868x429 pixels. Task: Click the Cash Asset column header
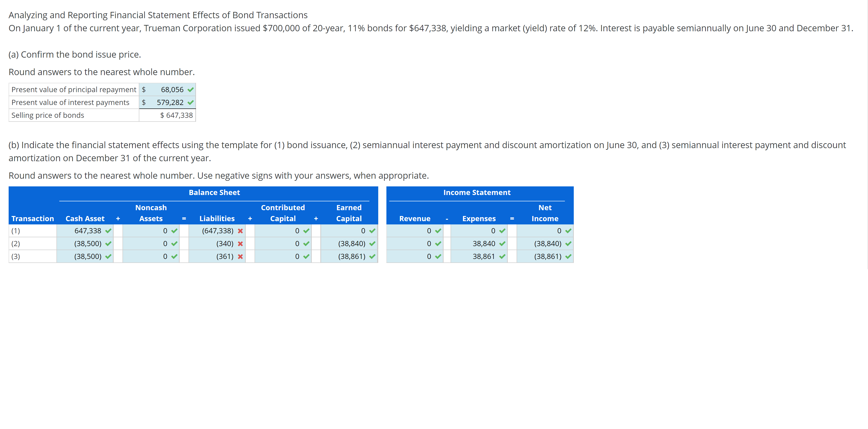(x=85, y=219)
